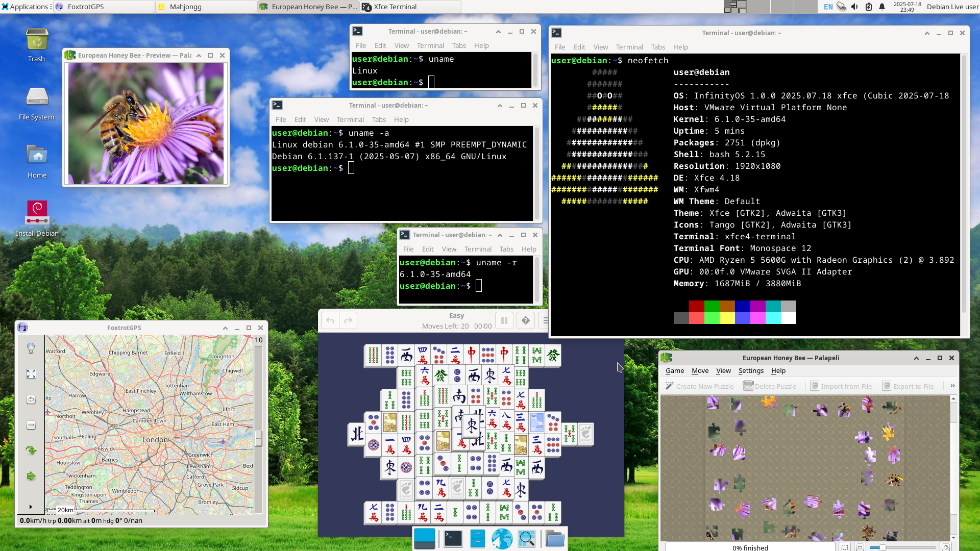The image size is (980, 551).
Task: Open the Home desktop icon
Action: tap(37, 161)
